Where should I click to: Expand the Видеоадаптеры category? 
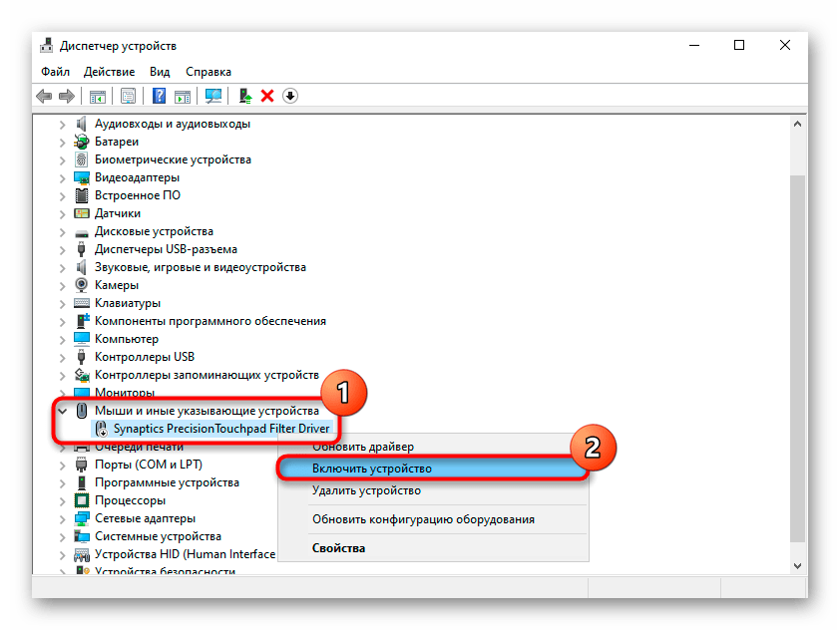(63, 177)
